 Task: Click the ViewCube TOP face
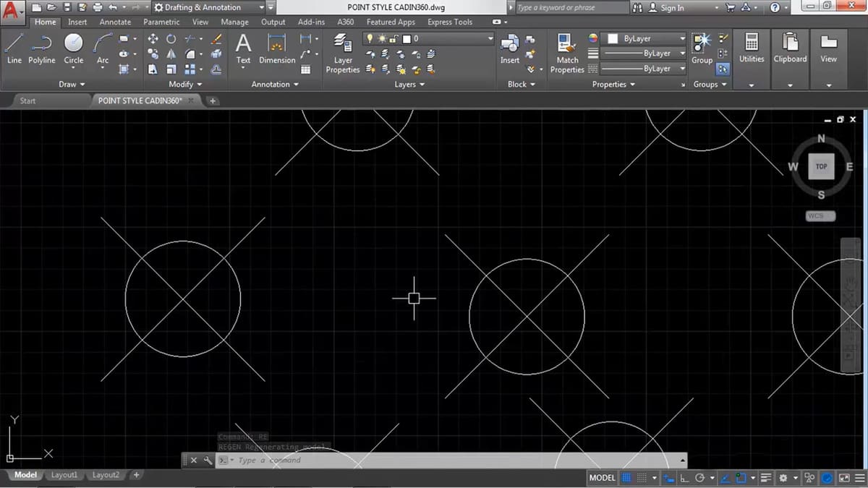(x=821, y=166)
